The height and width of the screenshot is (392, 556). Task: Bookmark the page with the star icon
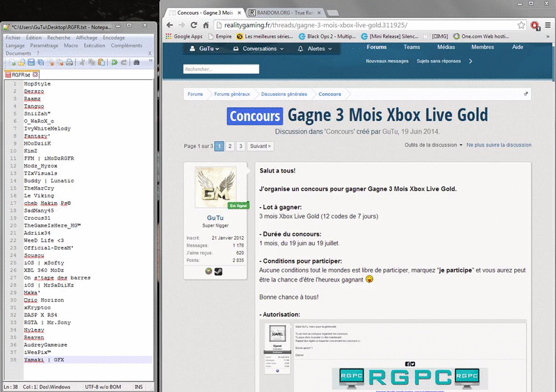[x=521, y=25]
